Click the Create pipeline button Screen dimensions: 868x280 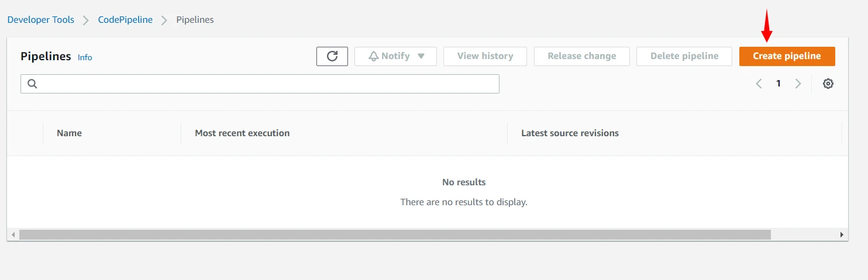point(787,56)
